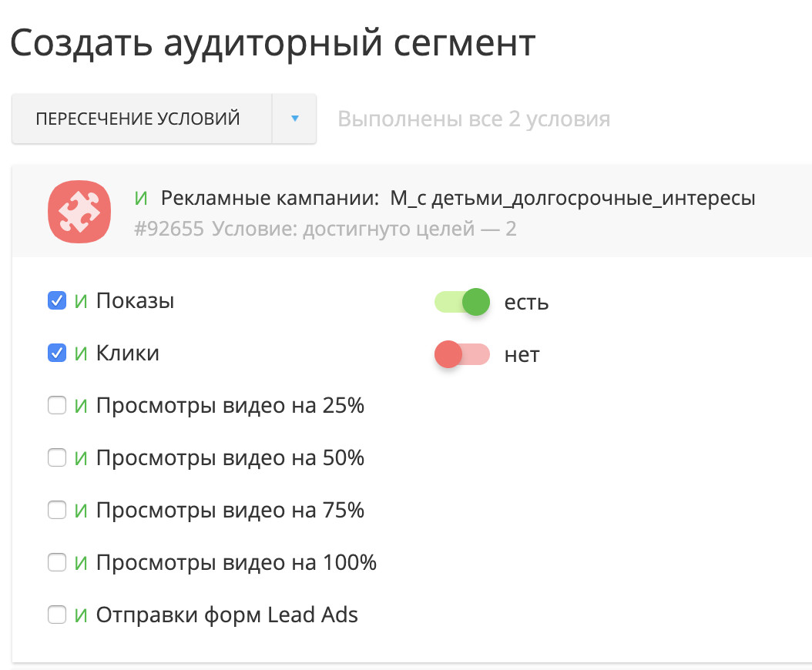Open the blue dropdown arrow next to Пересечение условий
Viewport: 812px width, 670px height.
[294, 119]
